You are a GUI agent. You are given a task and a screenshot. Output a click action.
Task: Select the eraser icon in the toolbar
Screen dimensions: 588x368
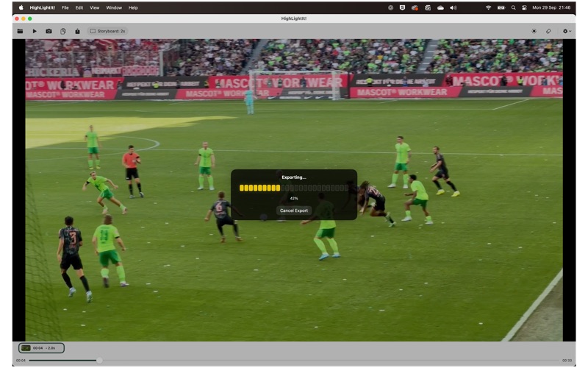[x=548, y=31]
